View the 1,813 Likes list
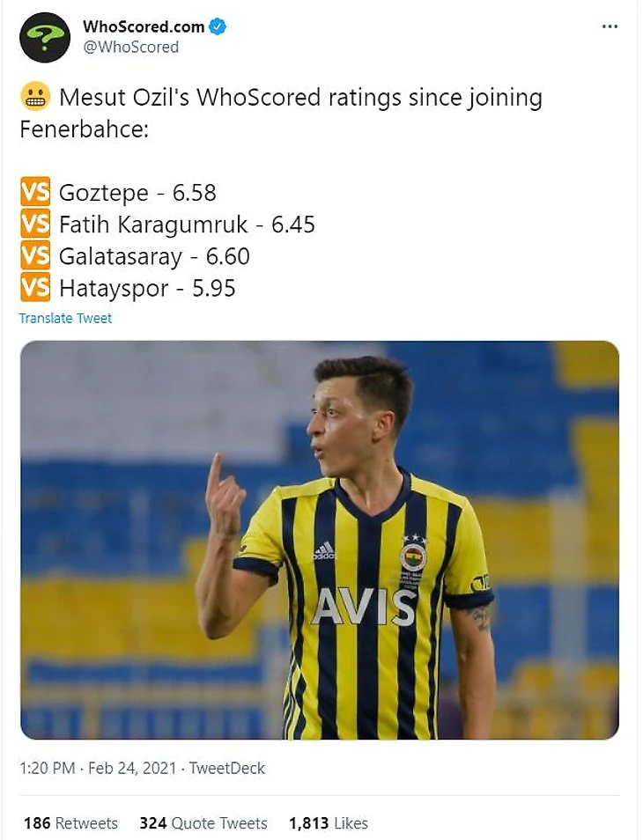The image size is (643, 840). [x=329, y=823]
